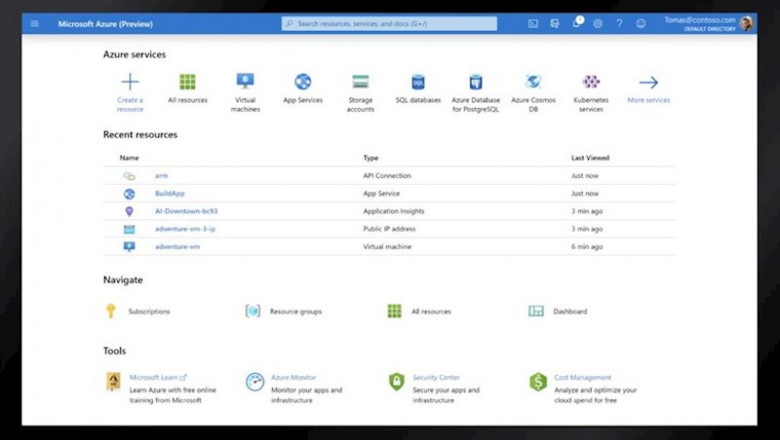Open the arm API Connection resource
The image size is (780, 440).
[161, 176]
